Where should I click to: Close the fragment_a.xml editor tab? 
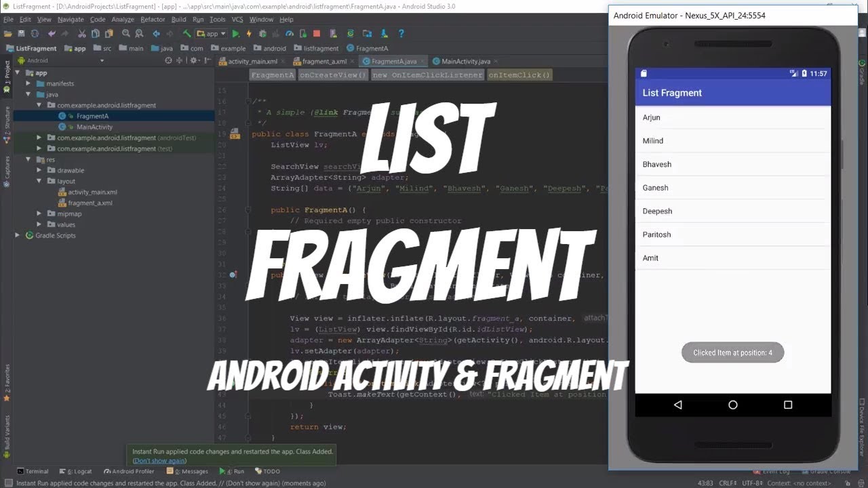point(353,61)
